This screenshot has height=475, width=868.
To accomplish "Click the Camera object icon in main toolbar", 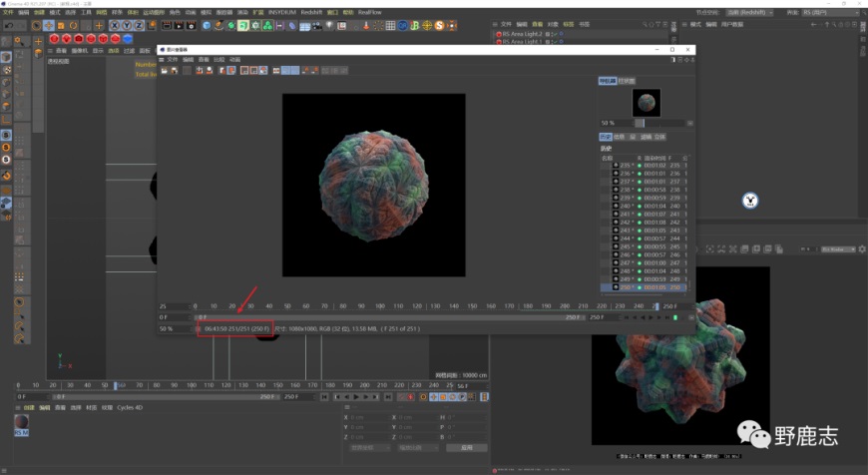I will (x=317, y=26).
